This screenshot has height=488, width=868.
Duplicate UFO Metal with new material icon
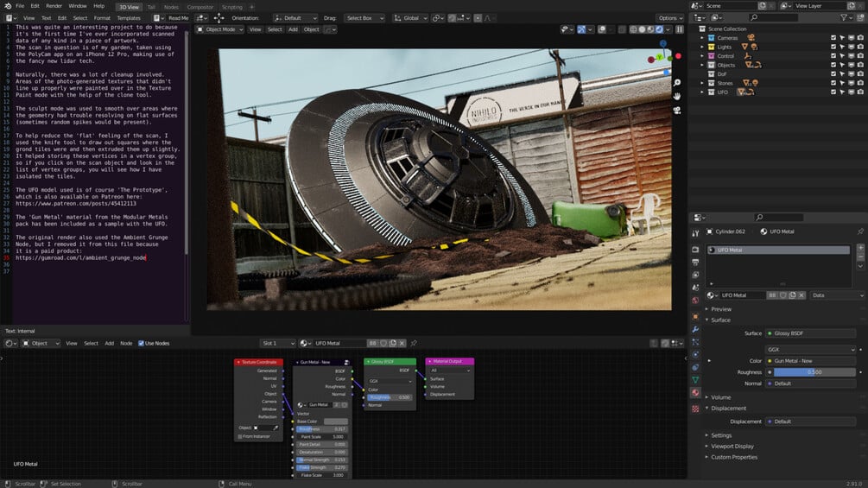pos(792,295)
